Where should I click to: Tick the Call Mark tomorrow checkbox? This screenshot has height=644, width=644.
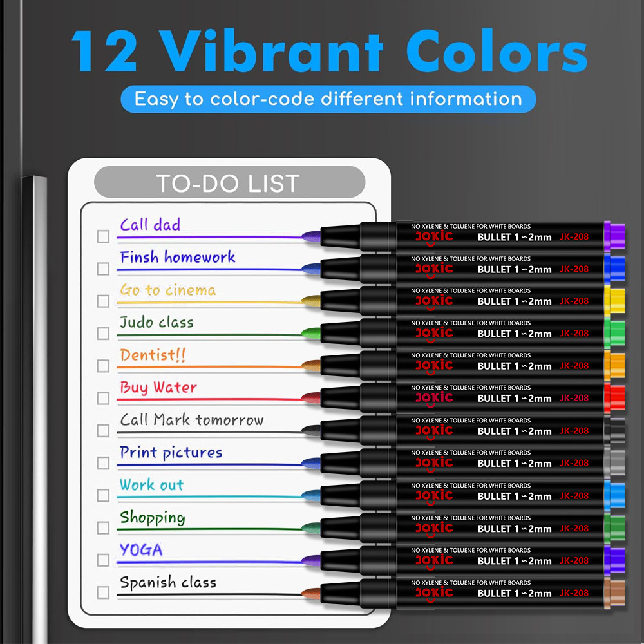tap(103, 430)
